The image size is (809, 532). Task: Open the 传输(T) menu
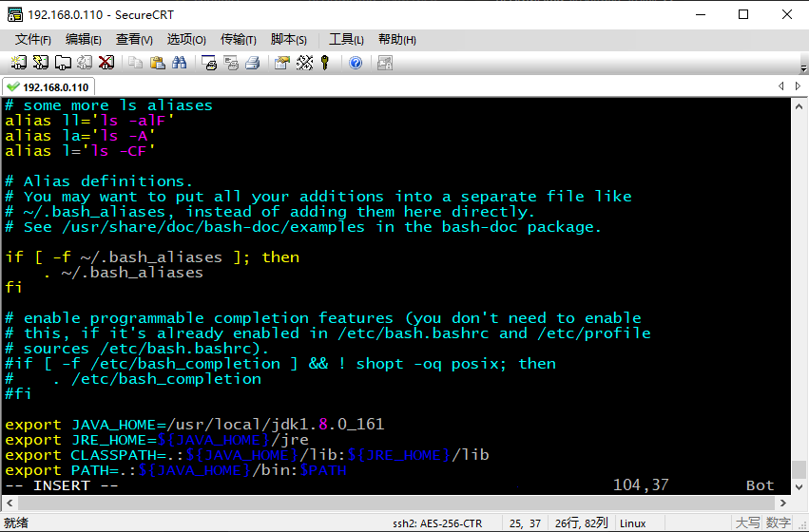click(x=238, y=39)
